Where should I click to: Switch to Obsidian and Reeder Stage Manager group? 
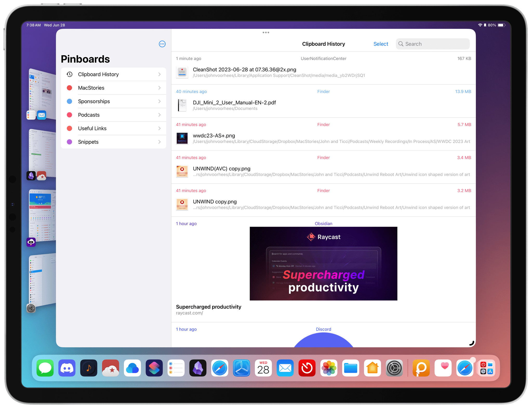(x=42, y=155)
